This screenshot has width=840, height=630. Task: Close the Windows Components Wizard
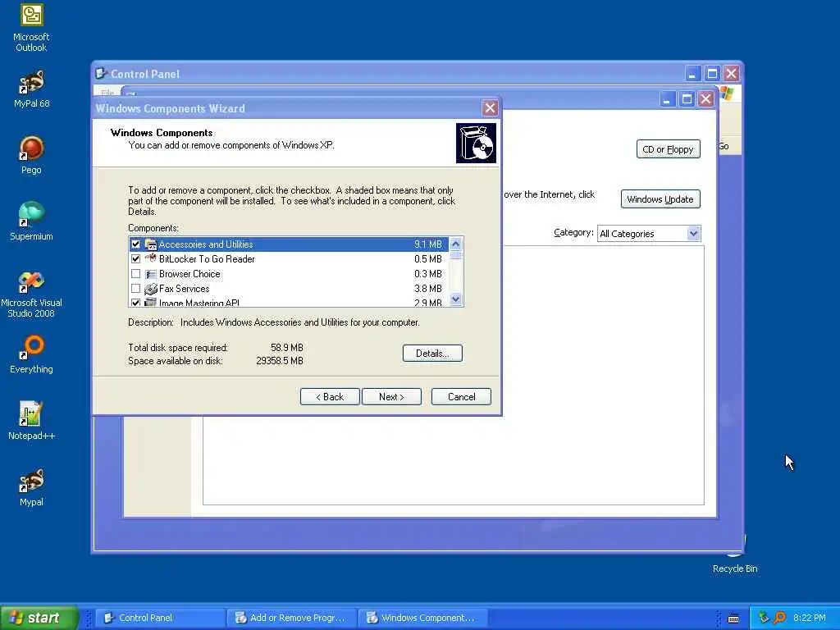pos(490,108)
